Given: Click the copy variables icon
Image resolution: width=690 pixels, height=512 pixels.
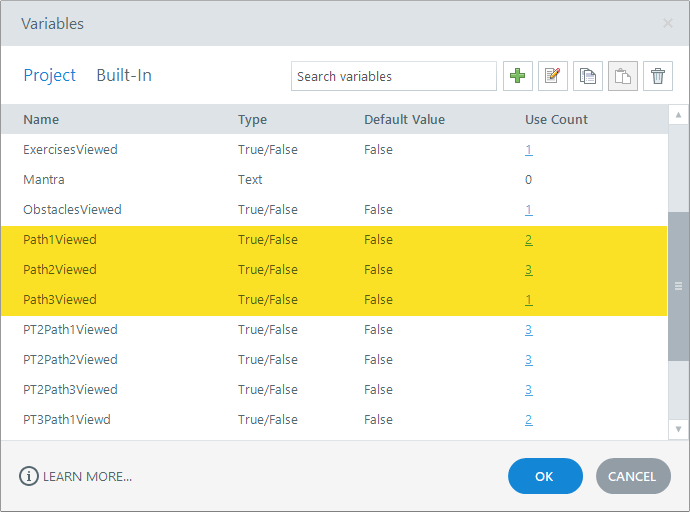Looking at the screenshot, I should (x=588, y=76).
